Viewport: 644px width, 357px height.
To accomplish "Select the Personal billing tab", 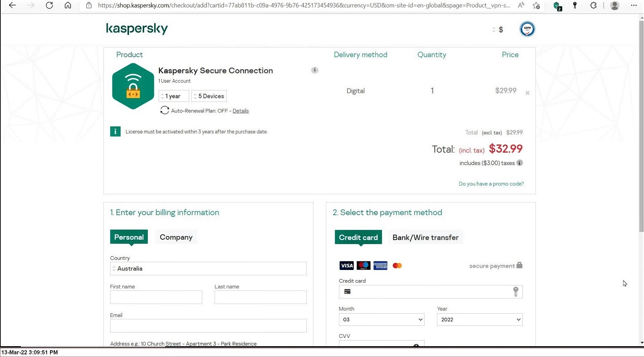I will pos(129,237).
